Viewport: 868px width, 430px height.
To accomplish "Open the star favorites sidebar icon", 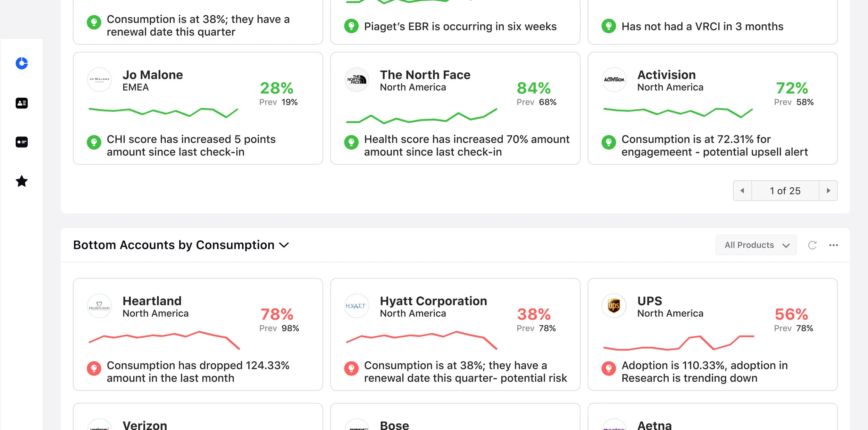I will click(x=22, y=181).
